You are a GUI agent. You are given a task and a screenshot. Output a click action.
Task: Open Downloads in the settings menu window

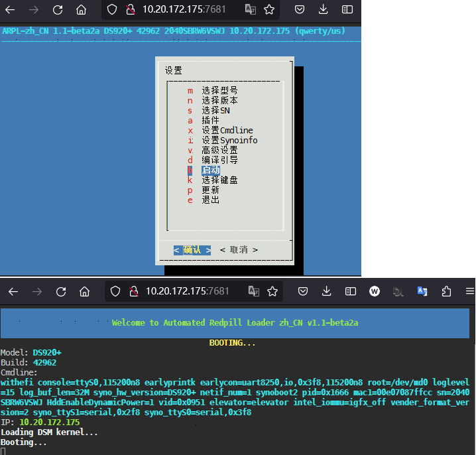click(x=324, y=10)
